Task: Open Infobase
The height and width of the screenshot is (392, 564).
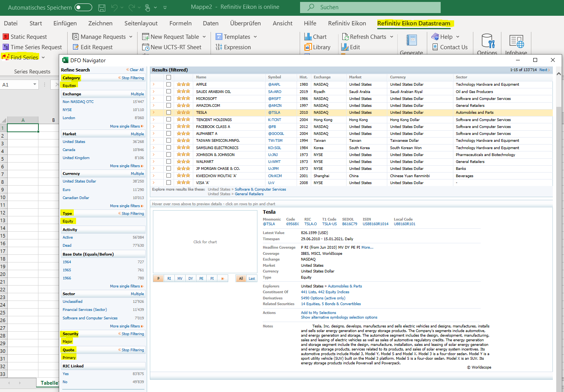Action: point(516,44)
